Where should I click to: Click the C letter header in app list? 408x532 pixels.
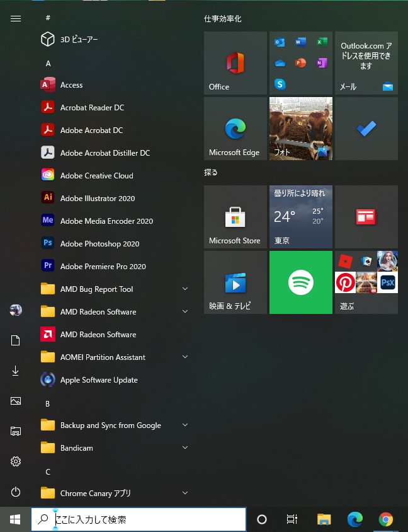[x=48, y=472]
